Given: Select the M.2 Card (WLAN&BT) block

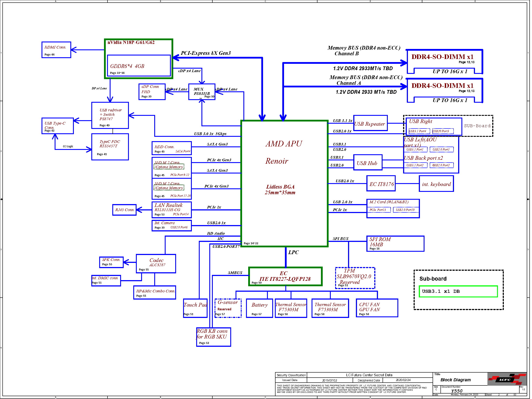Looking at the screenshot, I should click(x=393, y=209).
